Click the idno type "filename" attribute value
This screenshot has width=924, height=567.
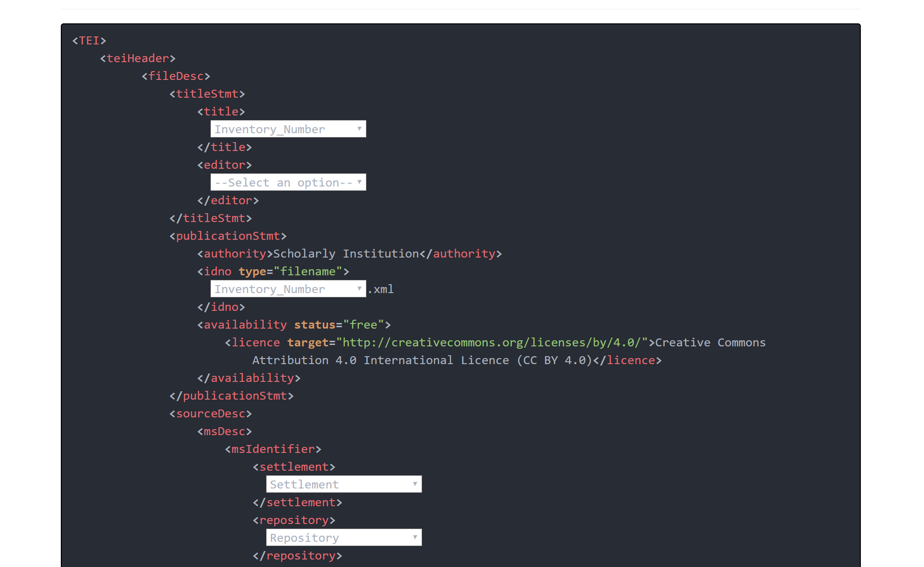pyautogui.click(x=308, y=272)
